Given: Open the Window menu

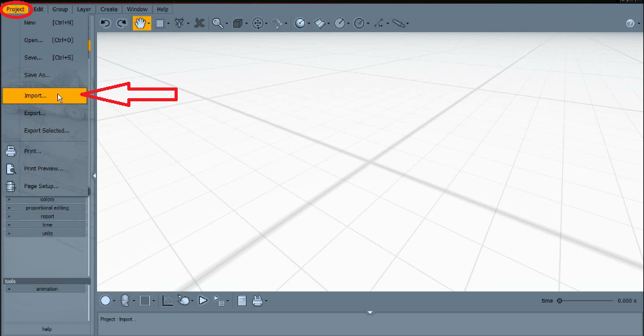Looking at the screenshot, I should click(137, 9).
